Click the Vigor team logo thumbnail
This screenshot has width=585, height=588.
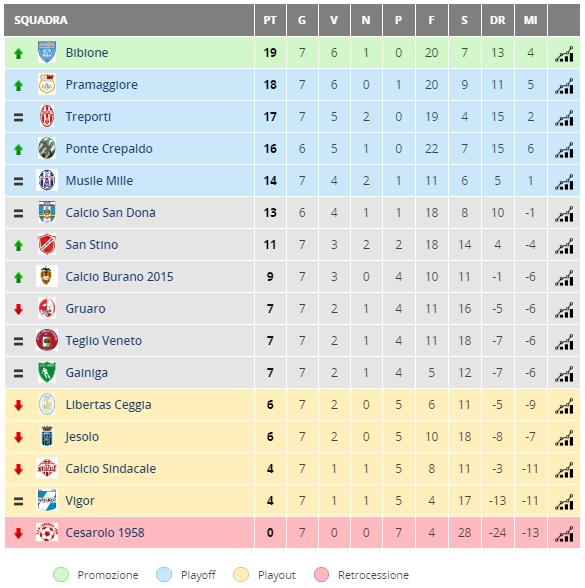(47, 500)
